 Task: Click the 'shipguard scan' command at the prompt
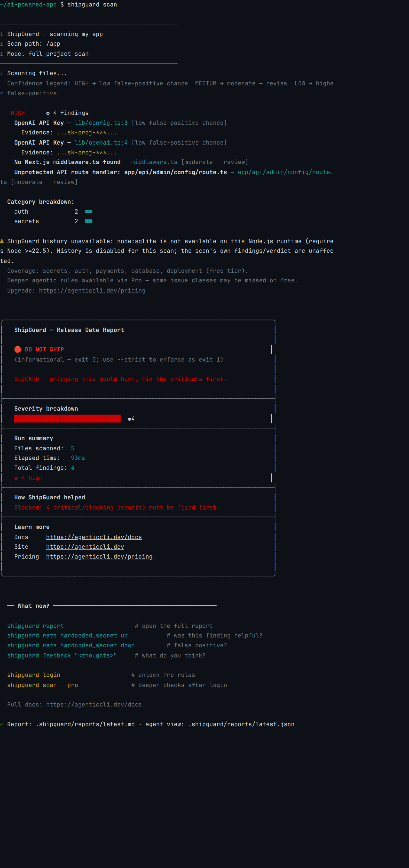tap(92, 5)
